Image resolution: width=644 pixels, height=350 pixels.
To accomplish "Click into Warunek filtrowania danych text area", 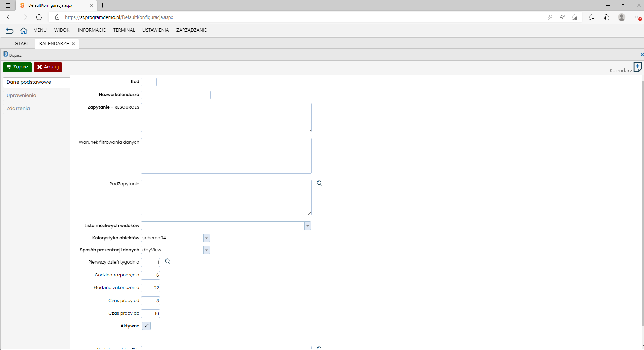I will point(226,156).
